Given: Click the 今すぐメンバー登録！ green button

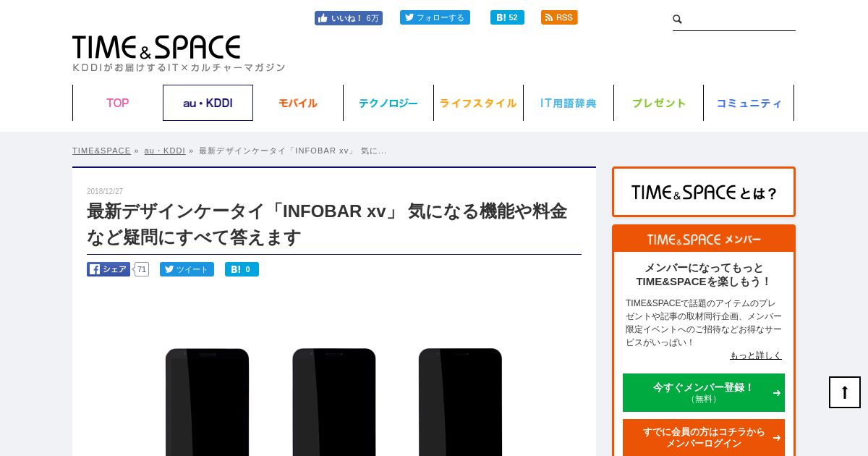Looking at the screenshot, I should coord(704,392).
